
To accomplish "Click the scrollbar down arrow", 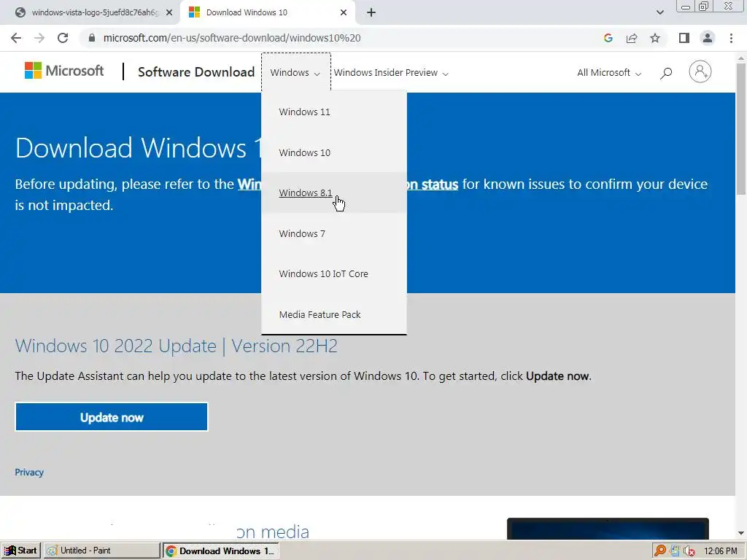I will pos(741,533).
